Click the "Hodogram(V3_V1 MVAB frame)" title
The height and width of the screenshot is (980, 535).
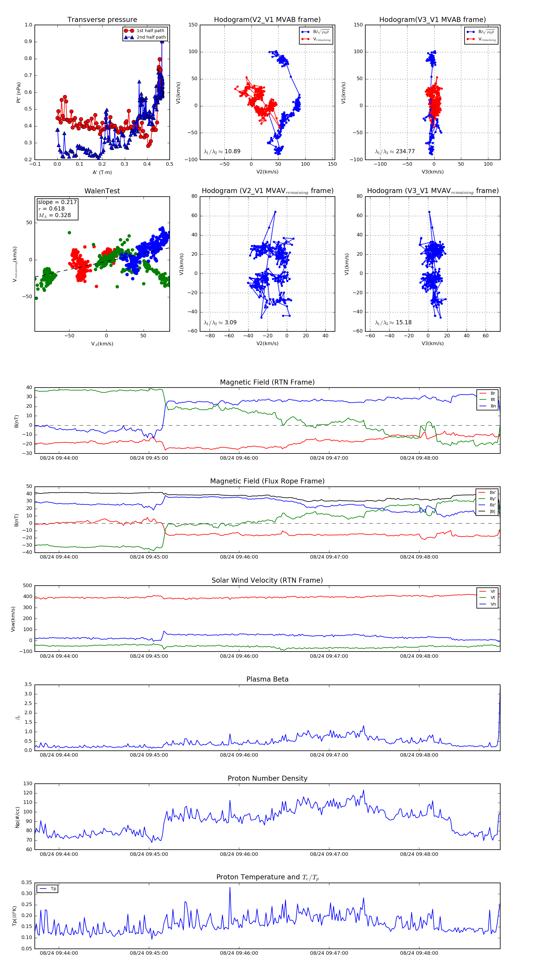coord(432,20)
